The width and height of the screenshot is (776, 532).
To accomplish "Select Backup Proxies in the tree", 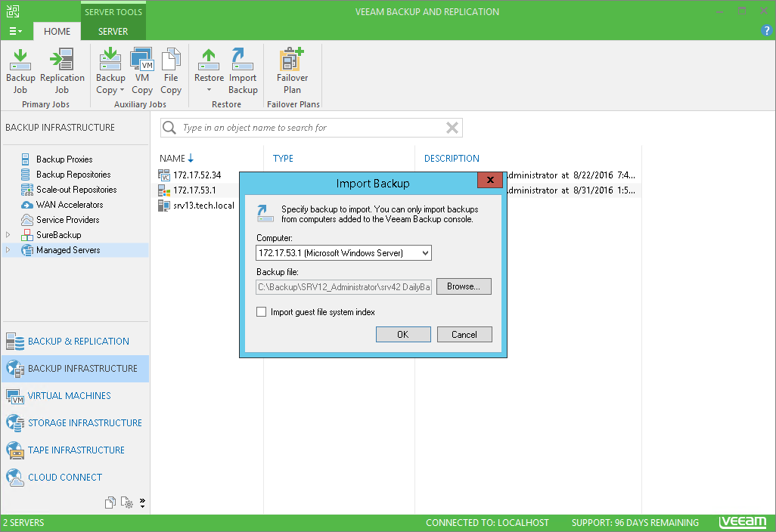I will (x=64, y=159).
